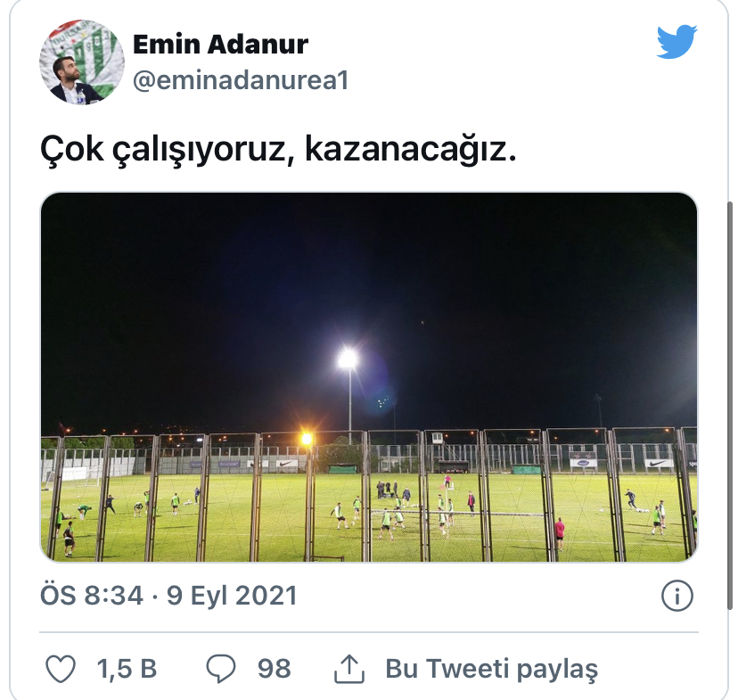Image resolution: width=738 pixels, height=700 pixels.
Task: Like the tweet with the heart icon
Action: pyautogui.click(x=61, y=669)
